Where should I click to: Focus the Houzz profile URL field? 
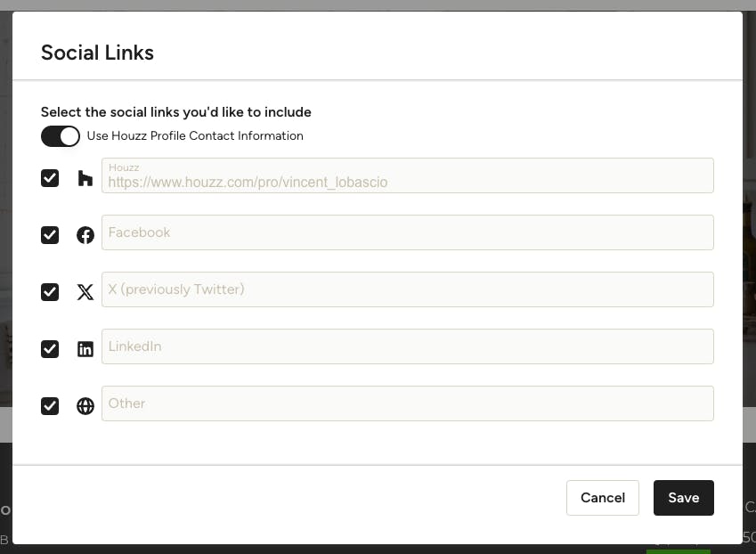tap(408, 175)
